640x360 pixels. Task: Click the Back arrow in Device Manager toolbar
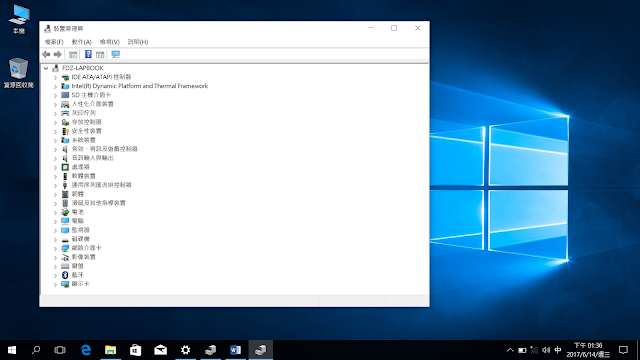pyautogui.click(x=46, y=54)
